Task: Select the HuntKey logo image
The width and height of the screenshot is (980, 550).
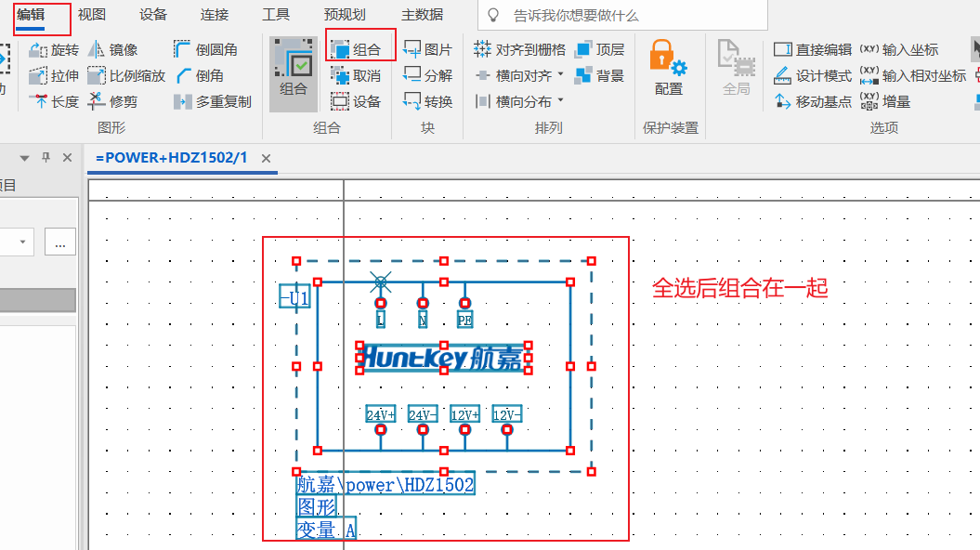Action: coord(443,358)
